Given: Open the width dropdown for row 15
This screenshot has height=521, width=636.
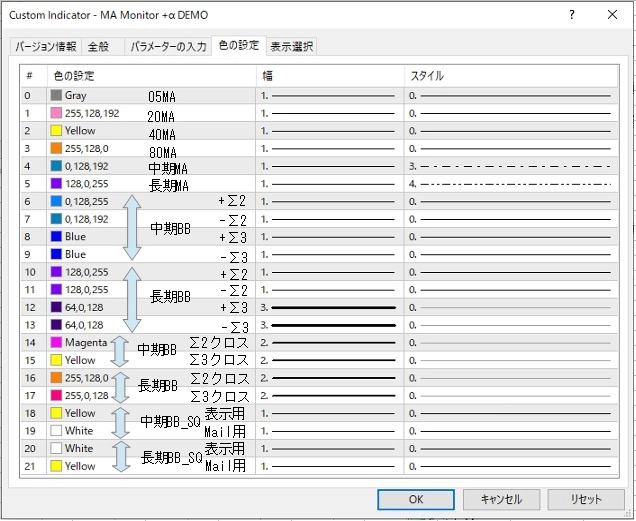Looking at the screenshot, I should pos(329,360).
